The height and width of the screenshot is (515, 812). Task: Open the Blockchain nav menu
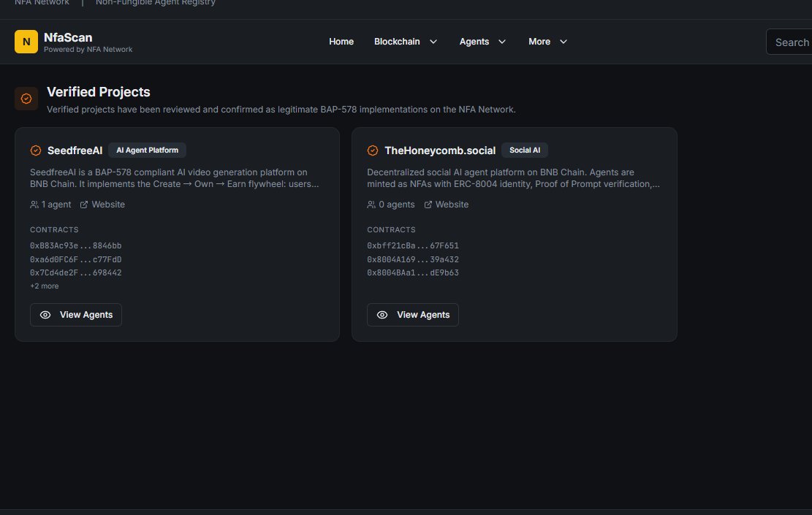397,42
